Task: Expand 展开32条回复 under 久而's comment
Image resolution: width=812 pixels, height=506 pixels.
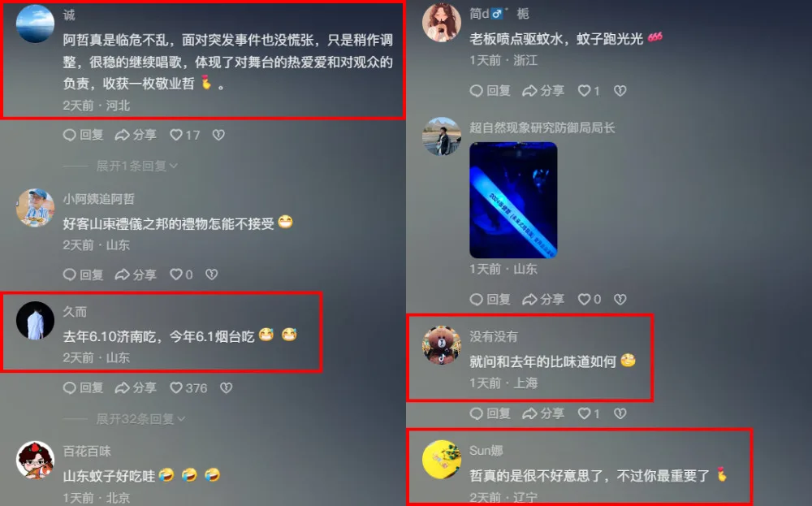Action: click(140, 418)
